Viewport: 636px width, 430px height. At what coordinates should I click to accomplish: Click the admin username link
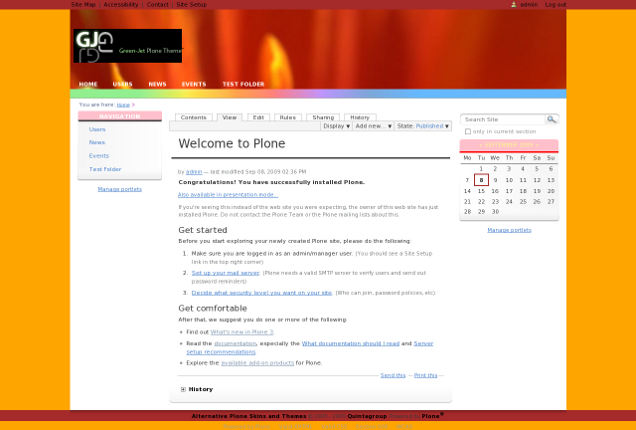pos(529,4)
